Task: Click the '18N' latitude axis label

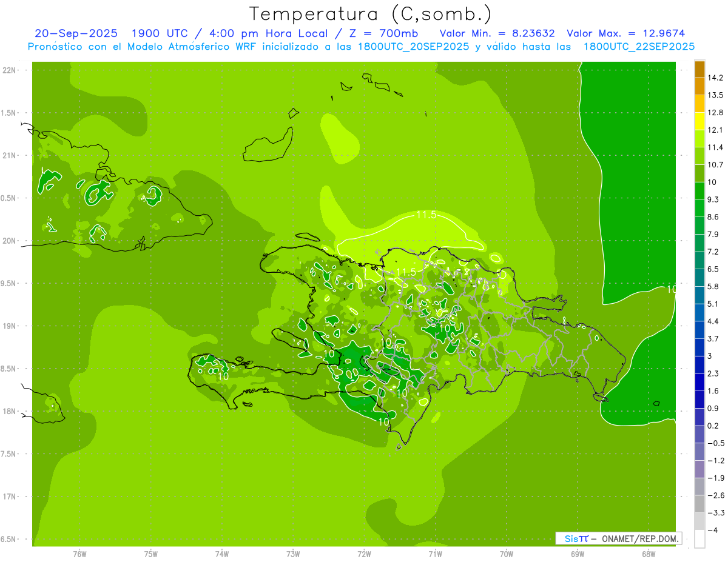Action: 10,411
